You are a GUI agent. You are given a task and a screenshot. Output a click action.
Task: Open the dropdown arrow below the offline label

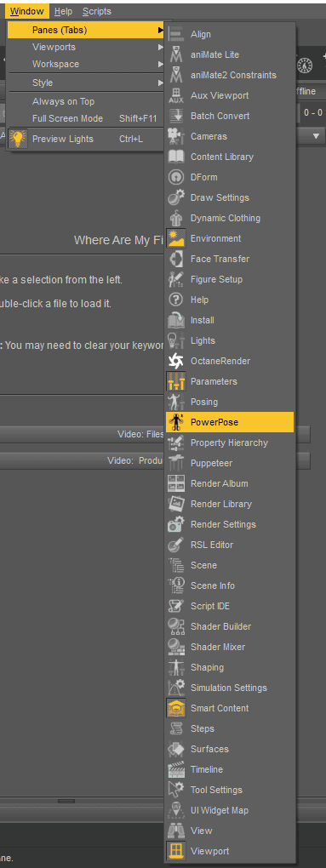(x=316, y=136)
